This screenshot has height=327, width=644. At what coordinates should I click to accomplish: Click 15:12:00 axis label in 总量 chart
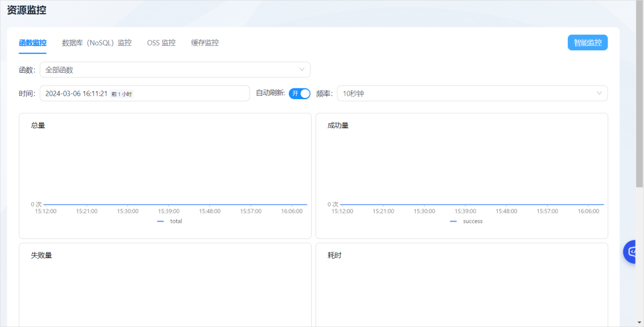click(x=45, y=211)
